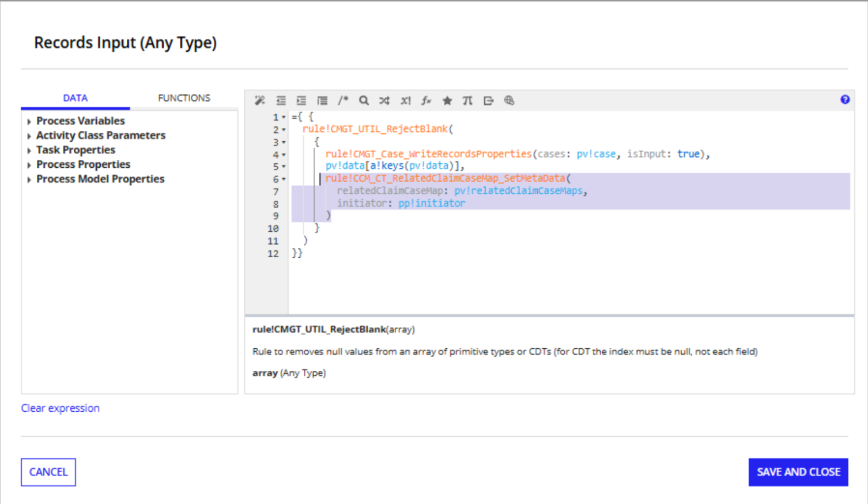The image size is (868, 504).
Task: Click the Clear expression link
Action: [x=61, y=408]
